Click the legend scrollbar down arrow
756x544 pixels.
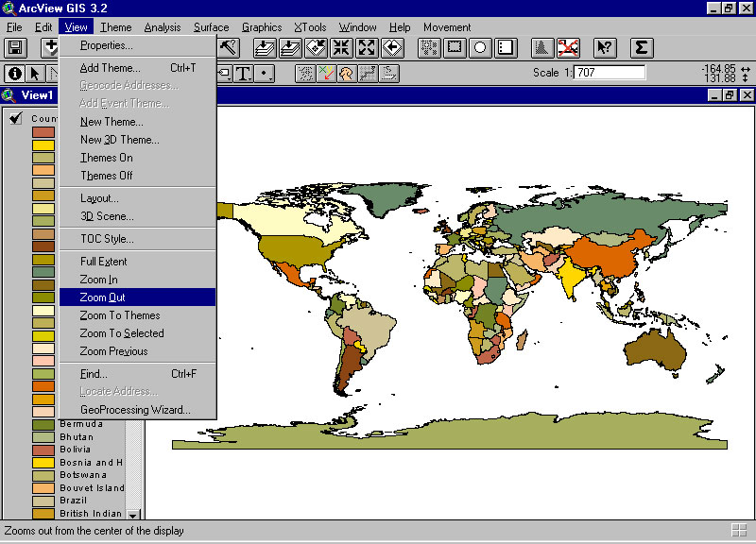133,515
